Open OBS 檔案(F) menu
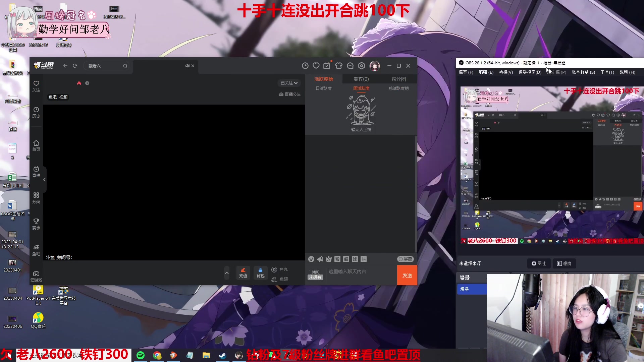Viewport: 644px width, 362px height. [x=466, y=72]
